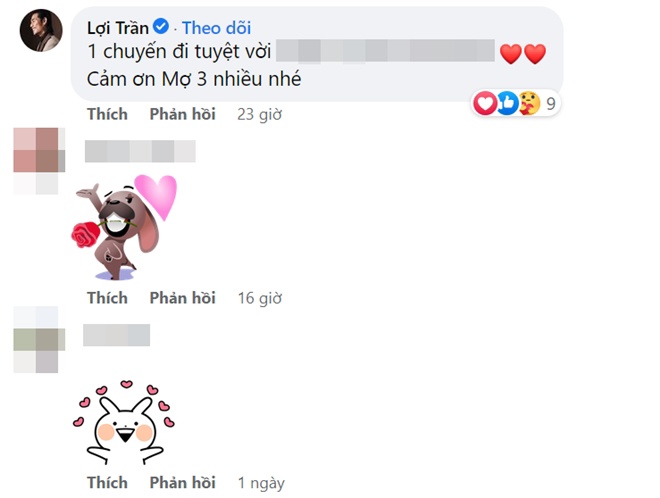Click the blue verified badge next to Lợi Trần
This screenshot has width=660, height=498.
pyautogui.click(x=161, y=27)
